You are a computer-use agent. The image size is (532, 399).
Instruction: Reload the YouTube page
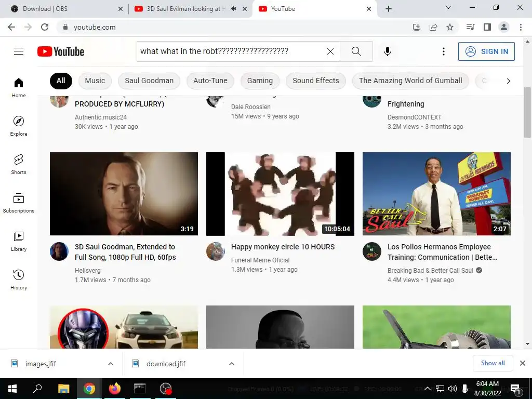45,27
